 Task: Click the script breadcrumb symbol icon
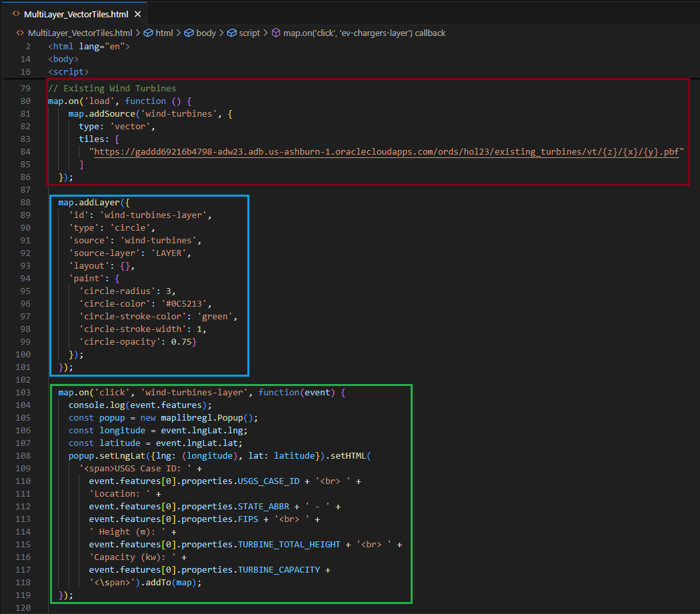point(232,33)
